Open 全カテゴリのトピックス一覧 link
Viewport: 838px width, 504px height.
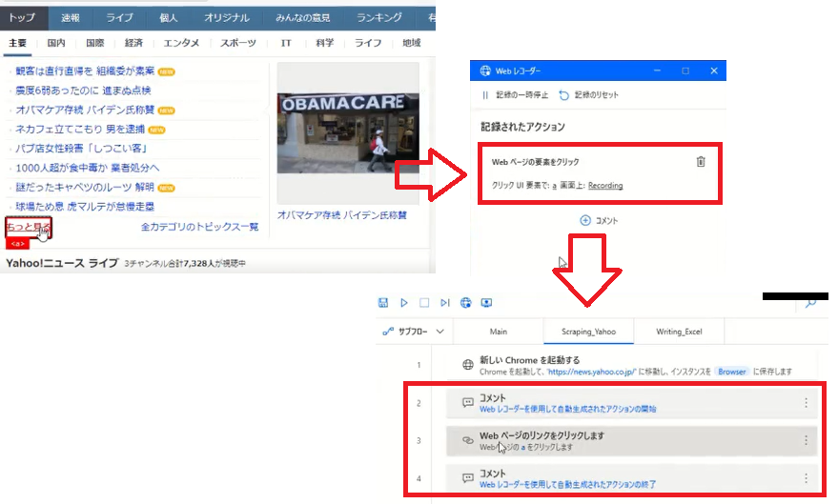click(x=200, y=227)
